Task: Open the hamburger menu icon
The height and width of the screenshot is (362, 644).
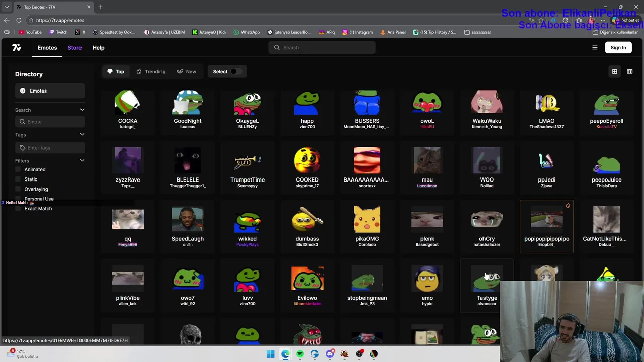Action: (595, 48)
